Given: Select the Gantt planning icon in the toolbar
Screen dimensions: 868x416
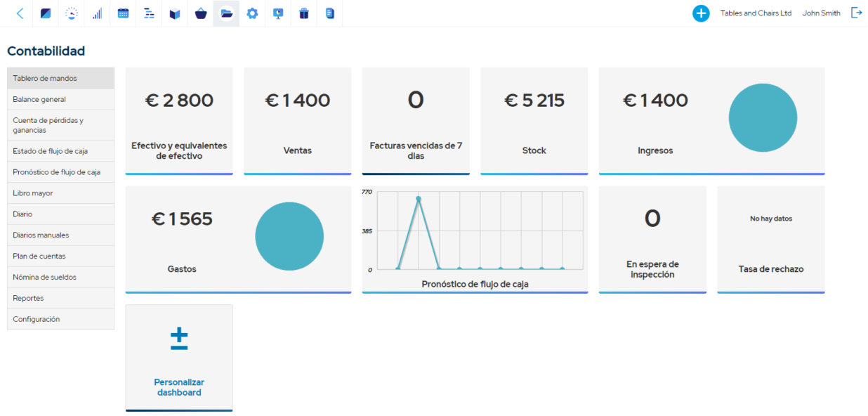Looking at the screenshot, I should pyautogui.click(x=148, y=13).
